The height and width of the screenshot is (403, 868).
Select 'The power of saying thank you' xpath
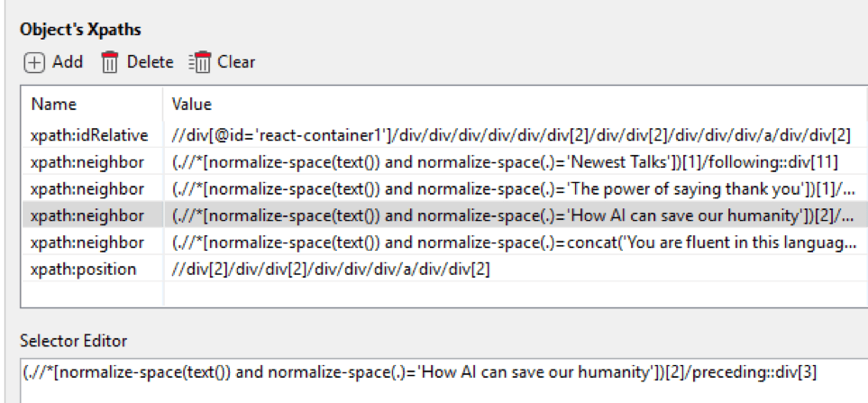coord(513,188)
